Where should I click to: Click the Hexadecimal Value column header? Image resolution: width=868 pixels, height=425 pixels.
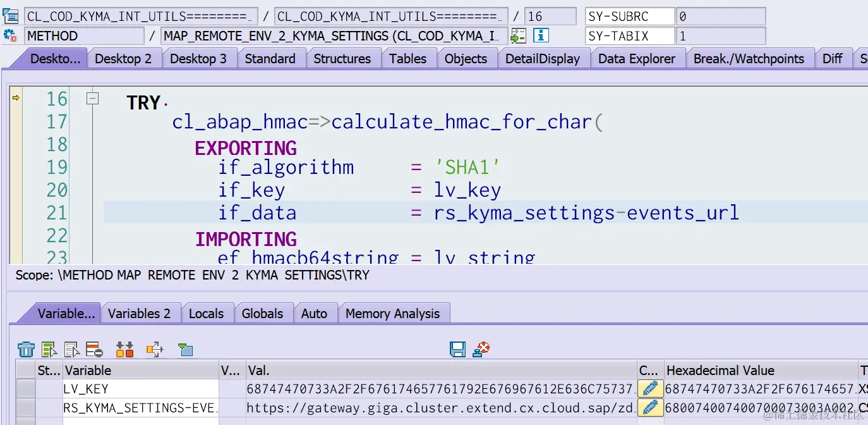[761, 371]
